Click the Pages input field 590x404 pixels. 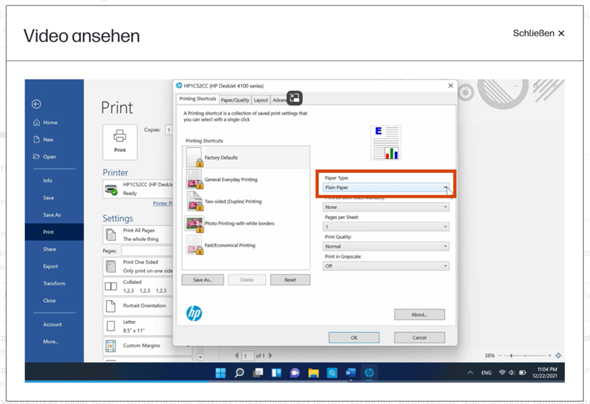[147, 251]
